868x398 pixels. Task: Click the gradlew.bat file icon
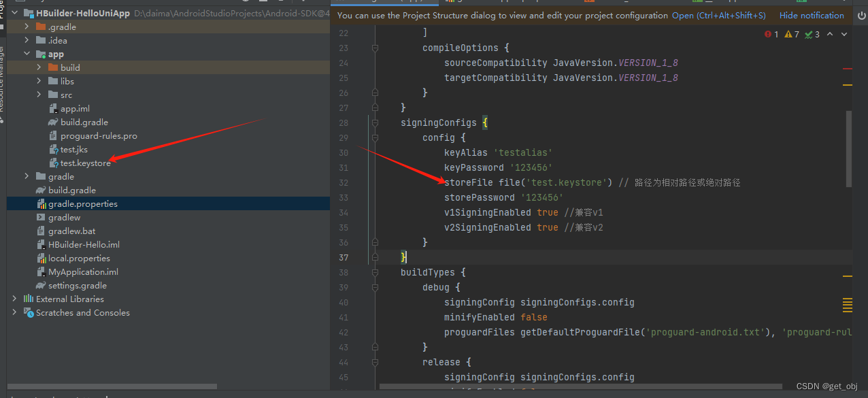(x=42, y=231)
